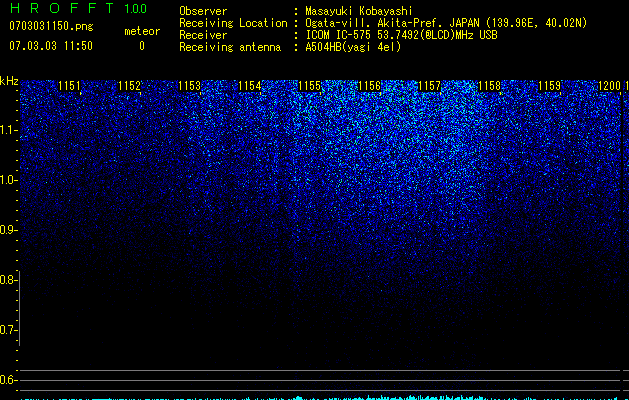
Task: Click the 0.9 kHz frequency tick label
Action: [7, 230]
